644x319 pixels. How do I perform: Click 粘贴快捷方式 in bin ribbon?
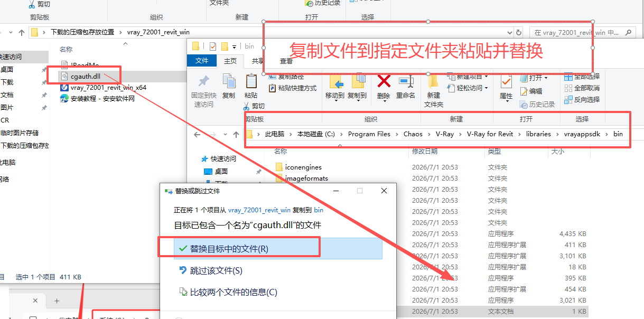point(293,88)
